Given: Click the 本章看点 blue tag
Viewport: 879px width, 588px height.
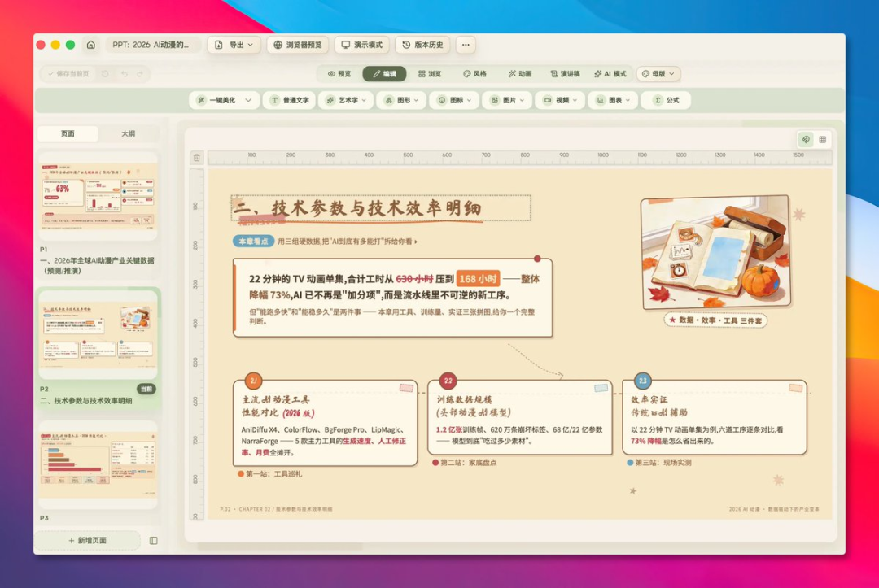Looking at the screenshot, I should (253, 242).
